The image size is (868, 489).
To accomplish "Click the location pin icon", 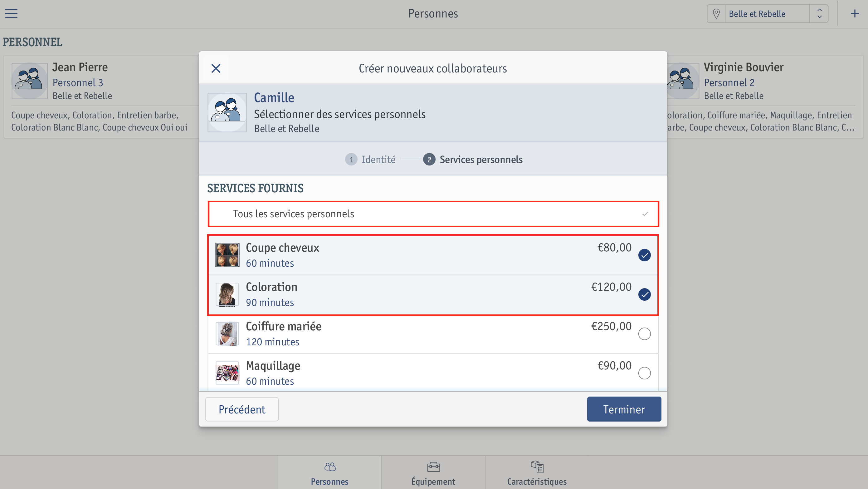I will pyautogui.click(x=716, y=13).
